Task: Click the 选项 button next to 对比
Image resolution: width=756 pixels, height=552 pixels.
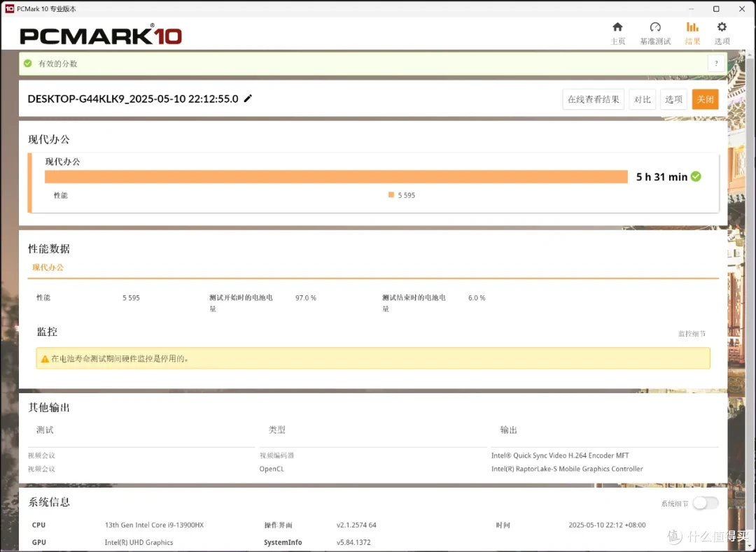Action: (673, 99)
